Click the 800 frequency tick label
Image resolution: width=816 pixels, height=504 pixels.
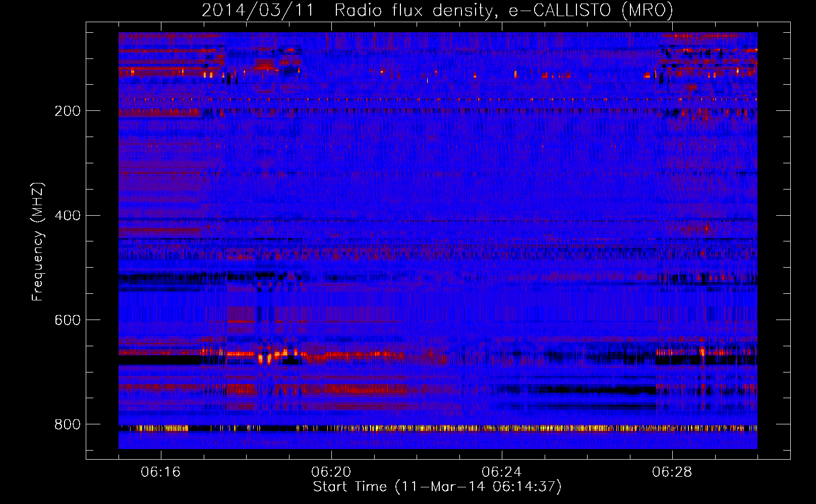point(67,424)
